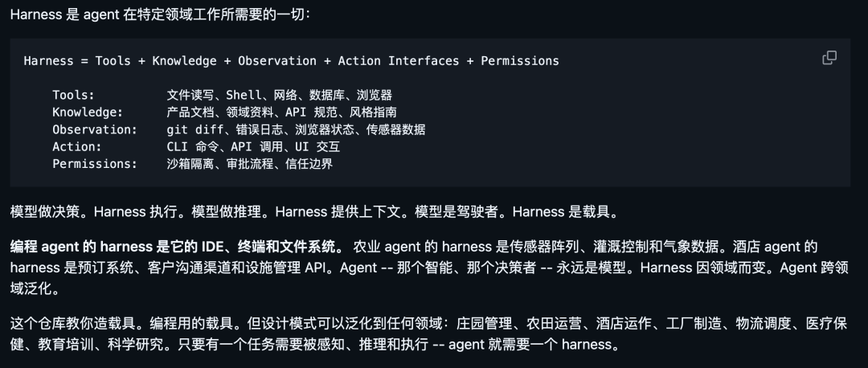The image size is (868, 368).
Task: Click the Harness formula line in code block
Action: click(x=291, y=61)
